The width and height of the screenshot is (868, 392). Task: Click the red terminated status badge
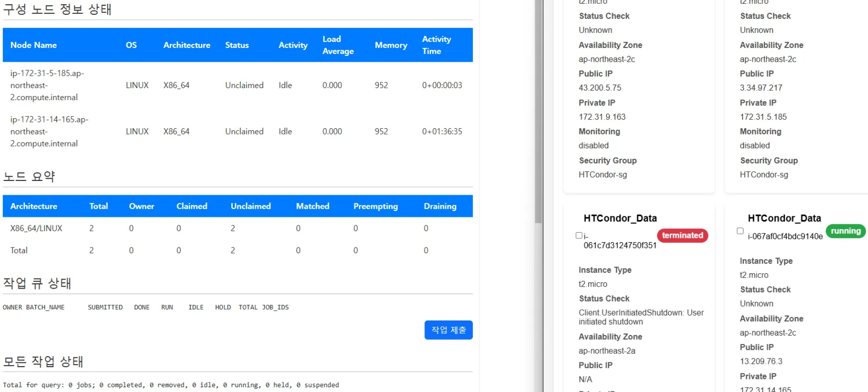[x=682, y=235]
